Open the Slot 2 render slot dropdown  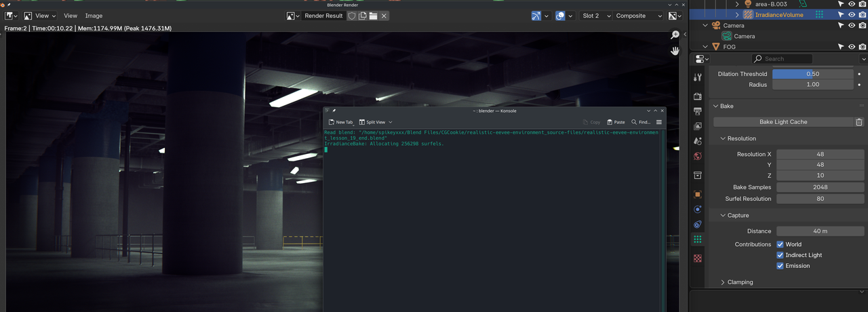(x=596, y=16)
